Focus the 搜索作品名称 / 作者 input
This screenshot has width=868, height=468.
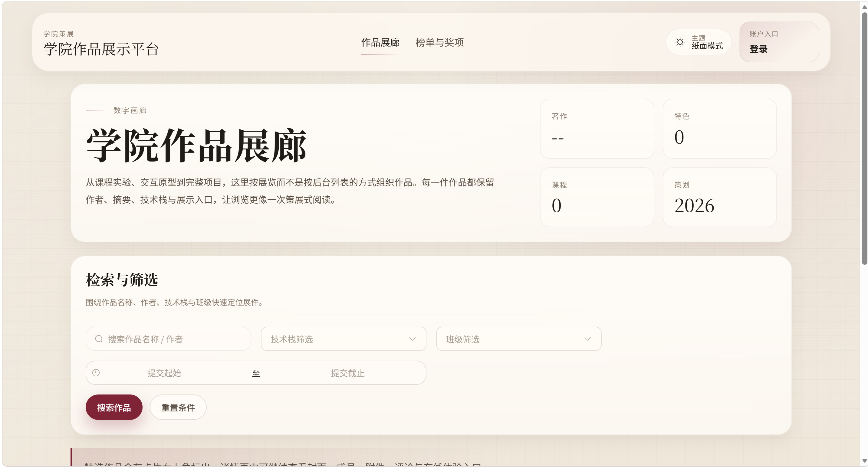(168, 339)
